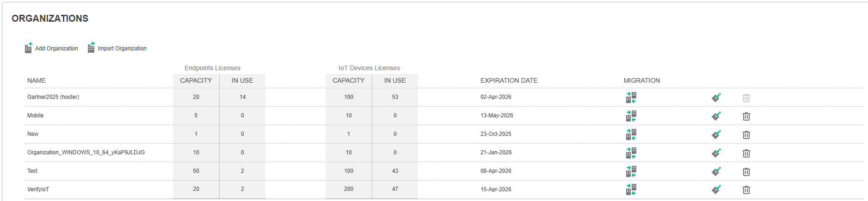Edit the New organization entry
Image resolution: width=868 pixels, height=201 pixels.
716,134
